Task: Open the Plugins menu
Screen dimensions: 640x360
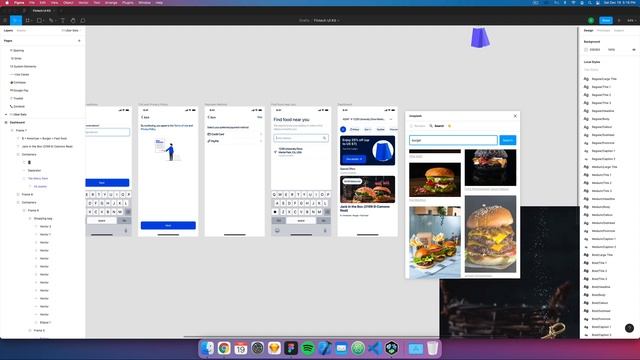Action: (128, 2)
